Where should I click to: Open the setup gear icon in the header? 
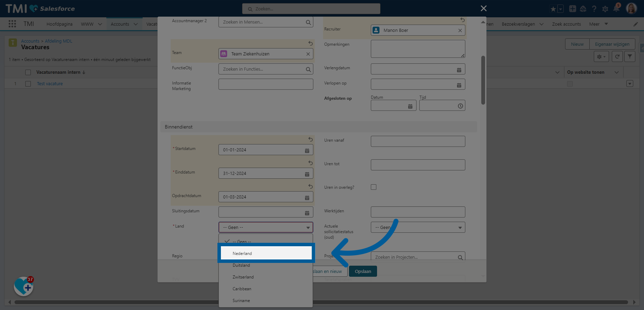(605, 9)
